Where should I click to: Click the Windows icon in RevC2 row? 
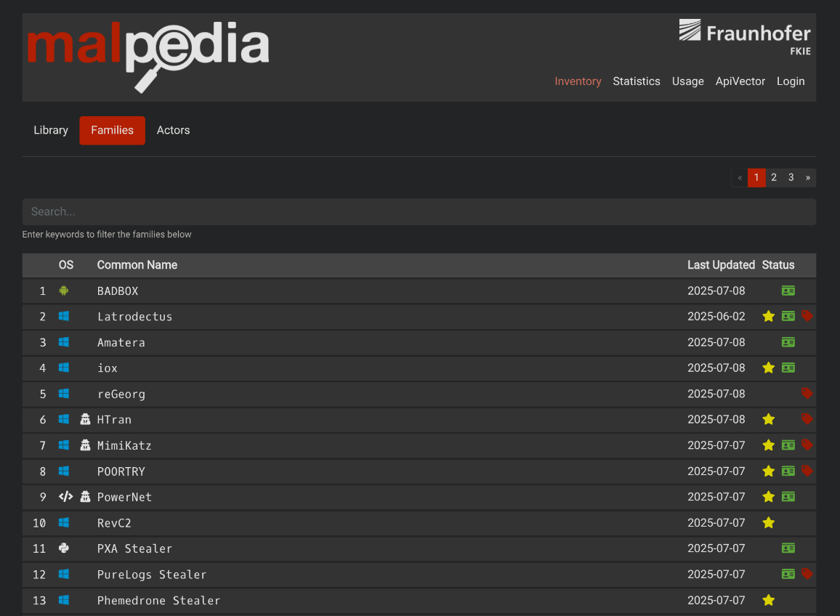pos(64,522)
